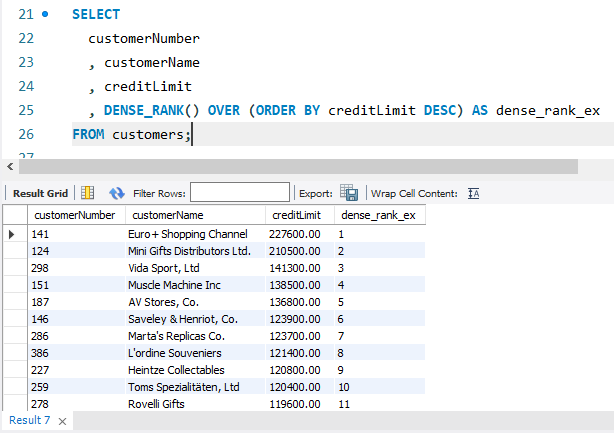Select cell Heintze Collectables
This screenshot has width=614, height=433.
click(195, 370)
